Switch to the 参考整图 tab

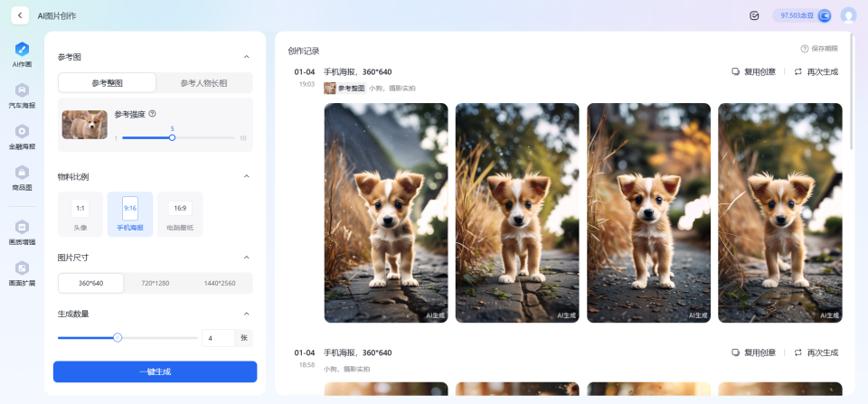click(x=108, y=83)
